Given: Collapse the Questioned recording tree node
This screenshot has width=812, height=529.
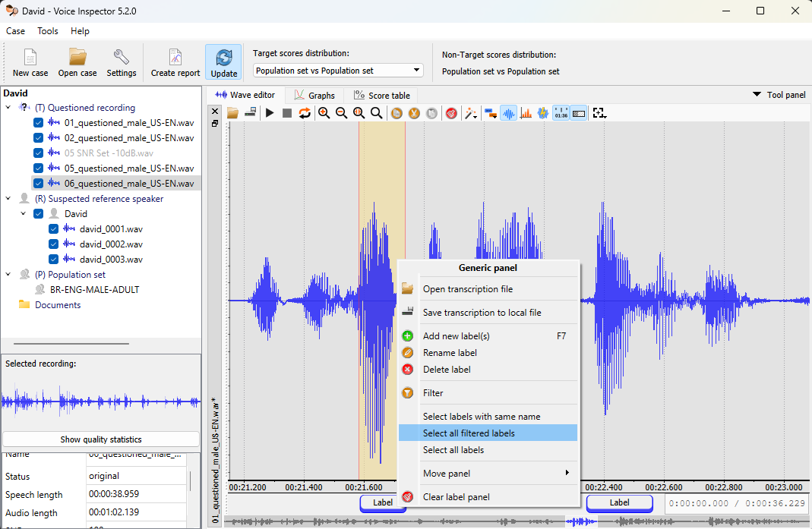Looking at the screenshot, I should [x=8, y=108].
